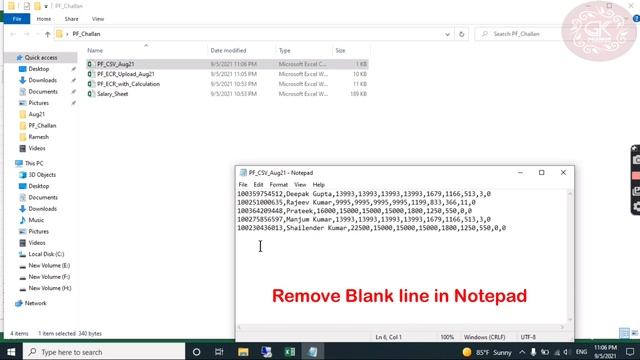Viewport: 640px width, 360px height.
Task: Click Deepak Gupta line in Notepad
Action: (364, 194)
